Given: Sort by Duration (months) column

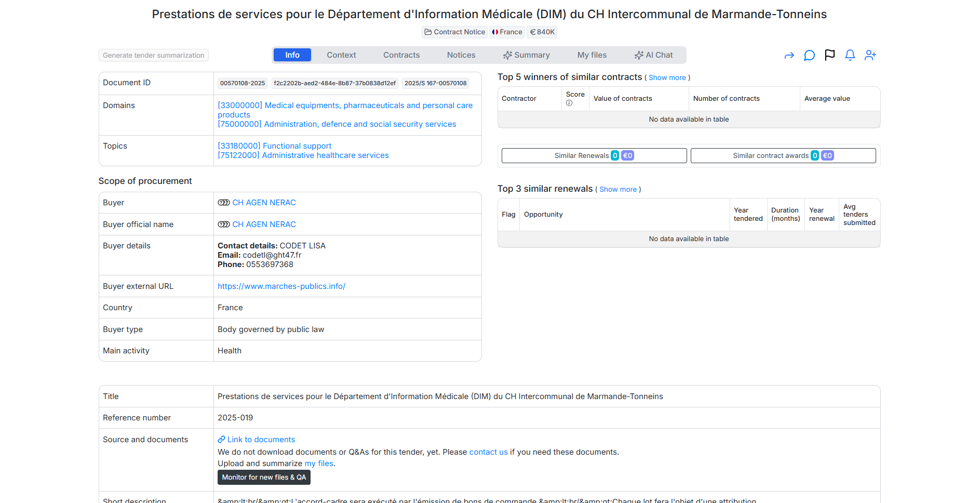Looking at the screenshot, I should pos(786,215).
